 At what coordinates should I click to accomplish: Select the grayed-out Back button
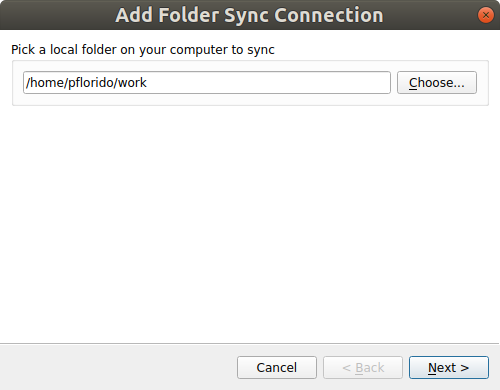[x=363, y=367]
